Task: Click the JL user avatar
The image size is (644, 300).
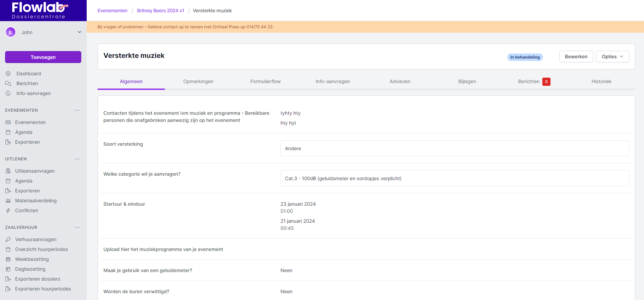Action: click(11, 32)
